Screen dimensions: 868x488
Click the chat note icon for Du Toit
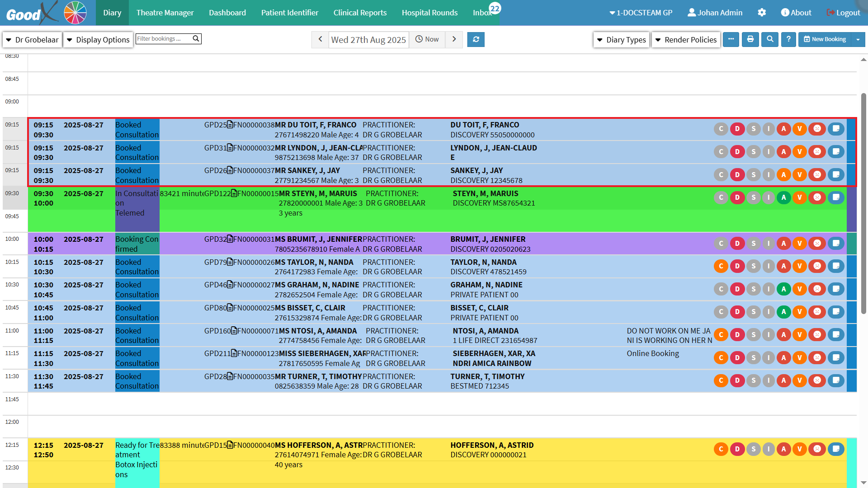tap(836, 129)
